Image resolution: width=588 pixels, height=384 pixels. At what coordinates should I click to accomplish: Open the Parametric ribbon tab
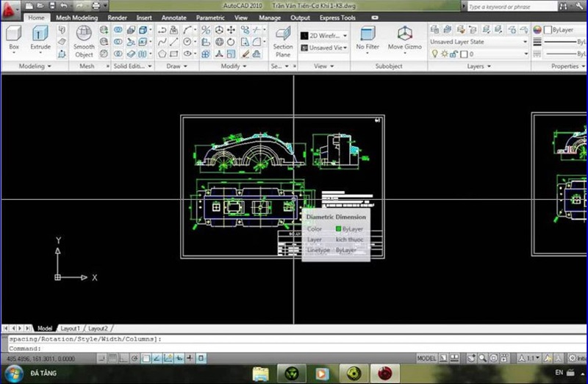pos(210,18)
